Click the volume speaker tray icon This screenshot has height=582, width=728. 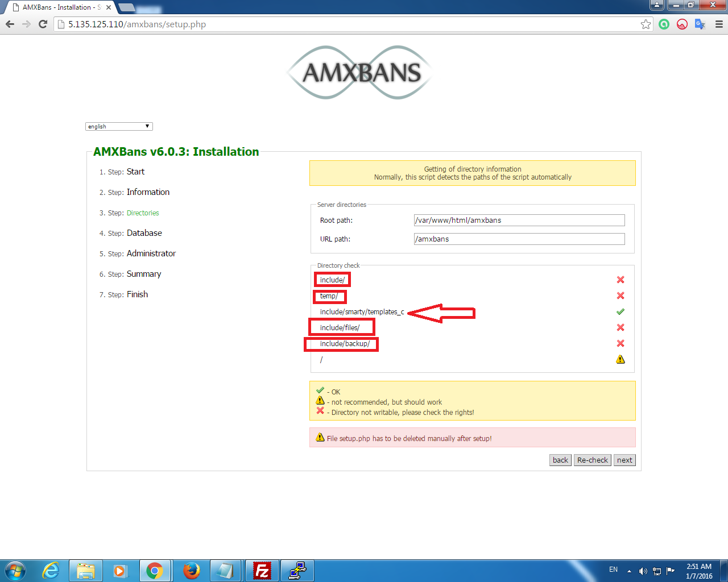point(643,571)
